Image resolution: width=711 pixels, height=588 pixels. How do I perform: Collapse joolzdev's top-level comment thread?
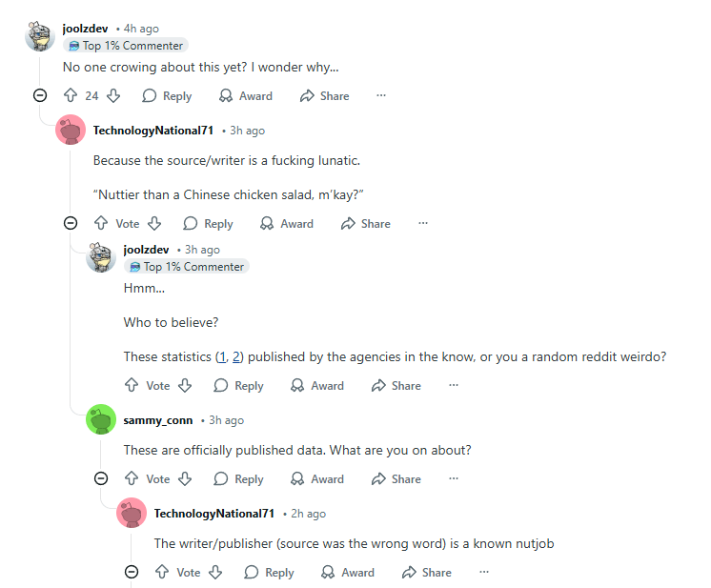point(40,95)
